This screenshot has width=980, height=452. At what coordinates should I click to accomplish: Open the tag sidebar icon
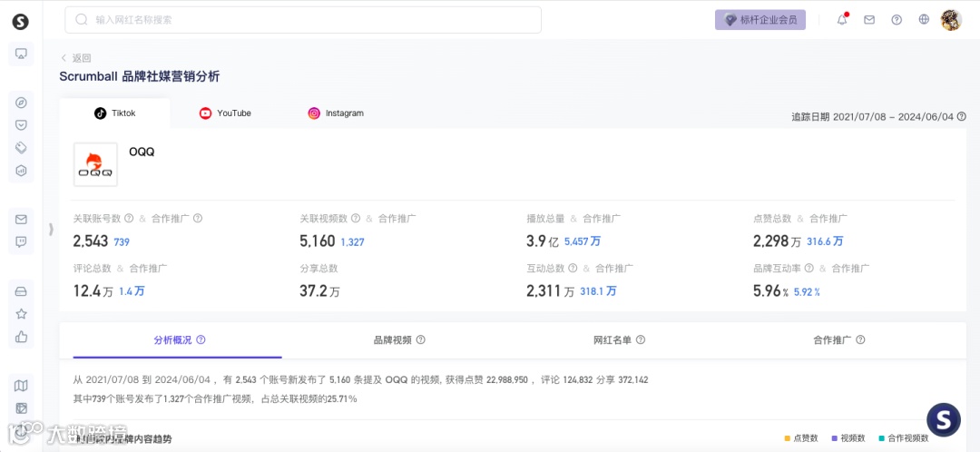pos(21,148)
